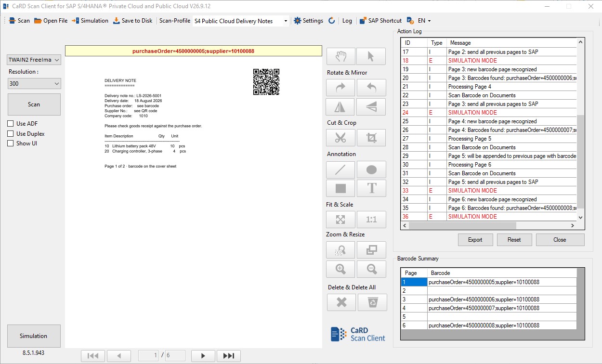This screenshot has width=602, height=364.
Task: Select log row 21 Processing Page 4
Action: point(488,87)
